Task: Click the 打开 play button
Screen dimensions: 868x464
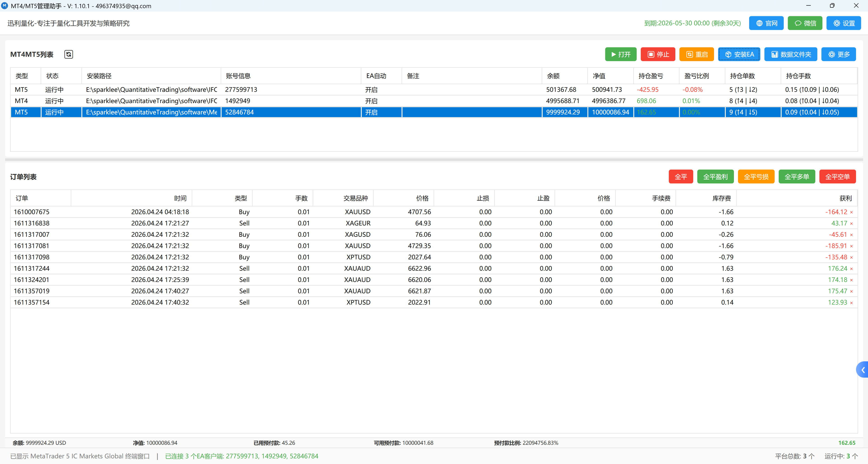Action: click(621, 54)
